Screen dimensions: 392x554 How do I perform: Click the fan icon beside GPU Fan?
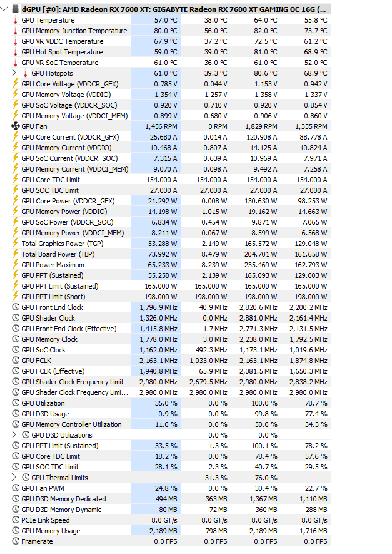coord(16,126)
